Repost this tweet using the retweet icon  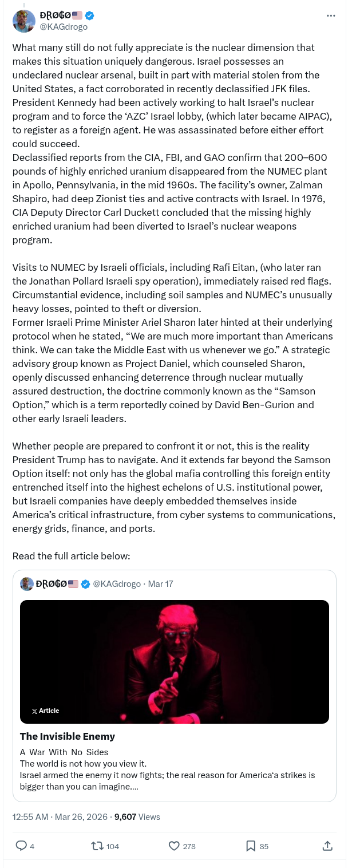(x=98, y=846)
